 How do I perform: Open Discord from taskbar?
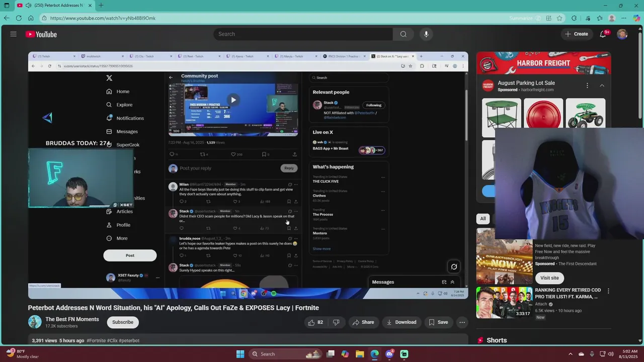(389, 354)
